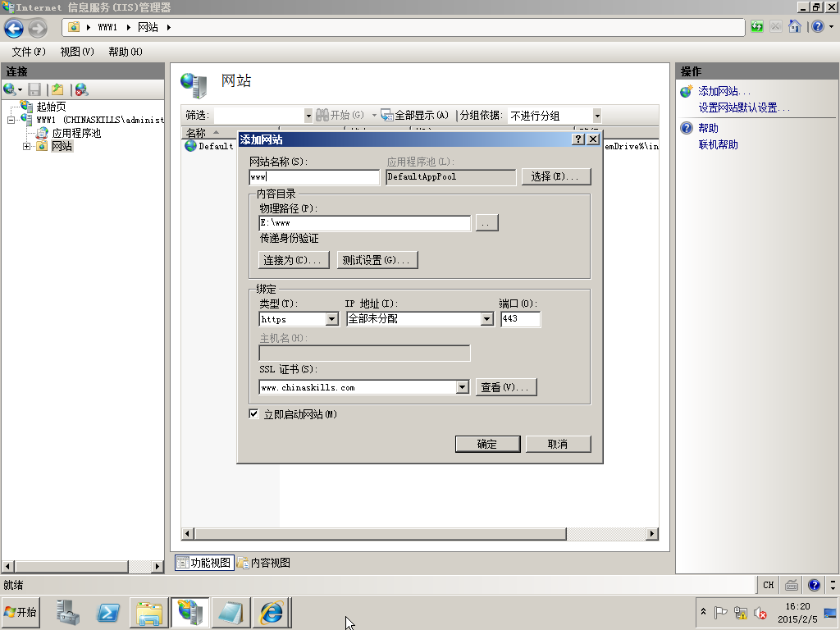Click the save icon in connections toolbar
Viewport: 840px width, 630px height.
(x=34, y=89)
